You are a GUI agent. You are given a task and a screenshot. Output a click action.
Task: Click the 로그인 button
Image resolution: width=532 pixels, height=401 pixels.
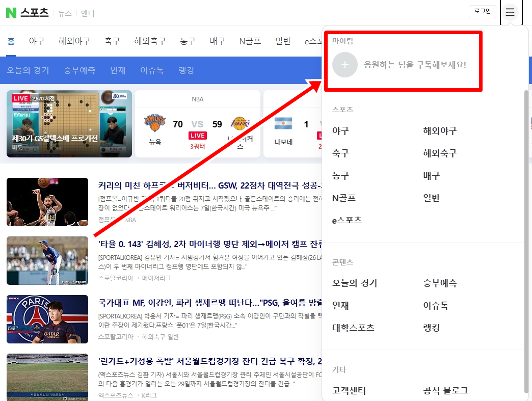coord(483,12)
